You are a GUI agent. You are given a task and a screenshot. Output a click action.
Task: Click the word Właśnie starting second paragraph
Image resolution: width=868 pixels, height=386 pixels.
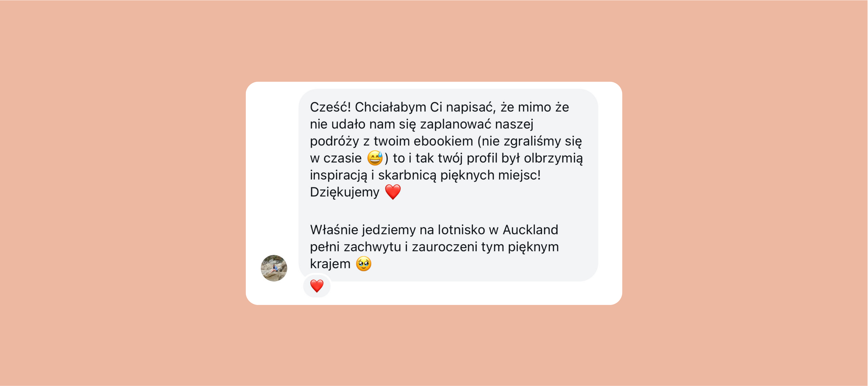pos(334,230)
